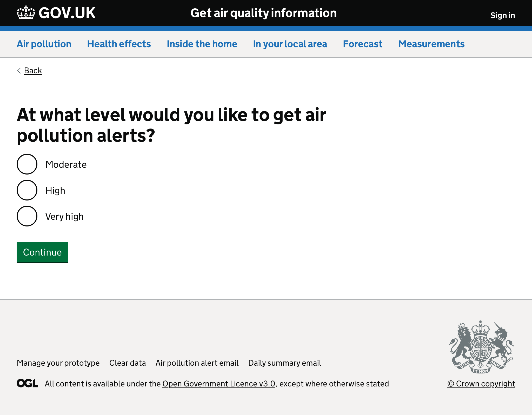Click the Health effects navigation link

pyautogui.click(x=118, y=44)
